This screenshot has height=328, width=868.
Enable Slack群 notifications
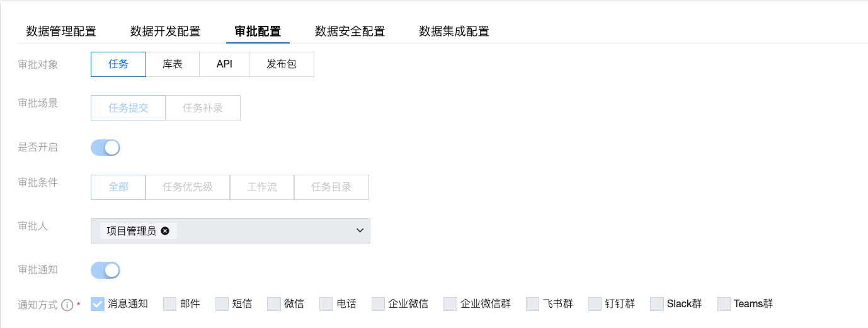[x=657, y=304]
